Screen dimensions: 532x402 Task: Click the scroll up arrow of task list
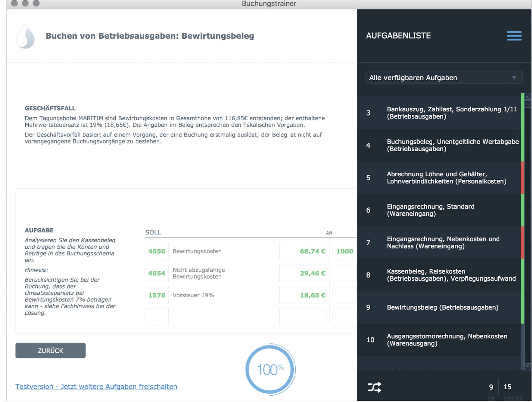[x=527, y=97]
